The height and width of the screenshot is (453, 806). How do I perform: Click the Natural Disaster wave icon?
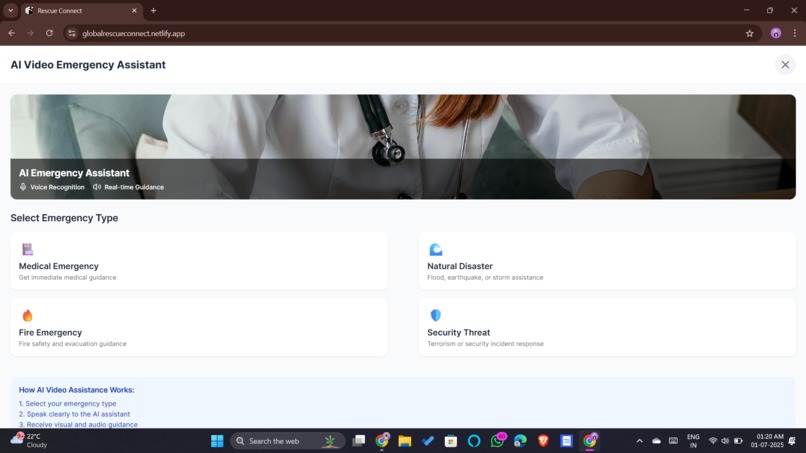click(x=435, y=249)
